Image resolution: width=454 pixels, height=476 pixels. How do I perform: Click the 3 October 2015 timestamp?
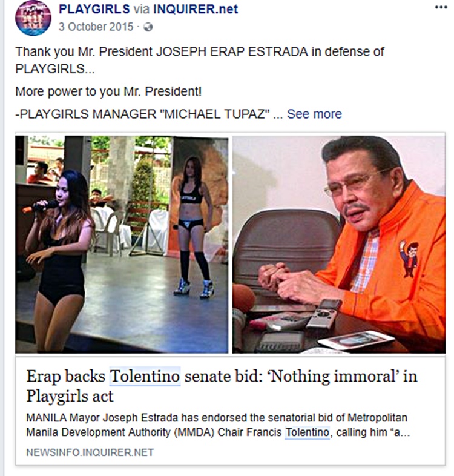(96, 27)
